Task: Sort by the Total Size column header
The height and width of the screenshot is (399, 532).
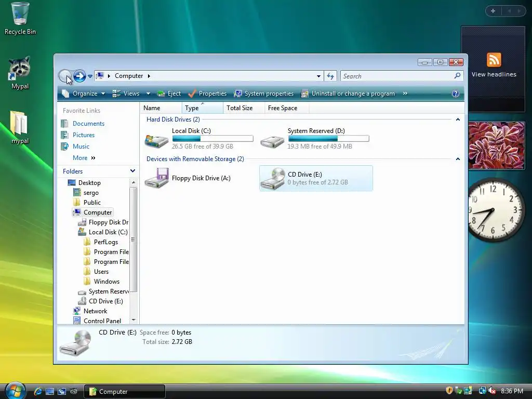Action: tap(244, 108)
